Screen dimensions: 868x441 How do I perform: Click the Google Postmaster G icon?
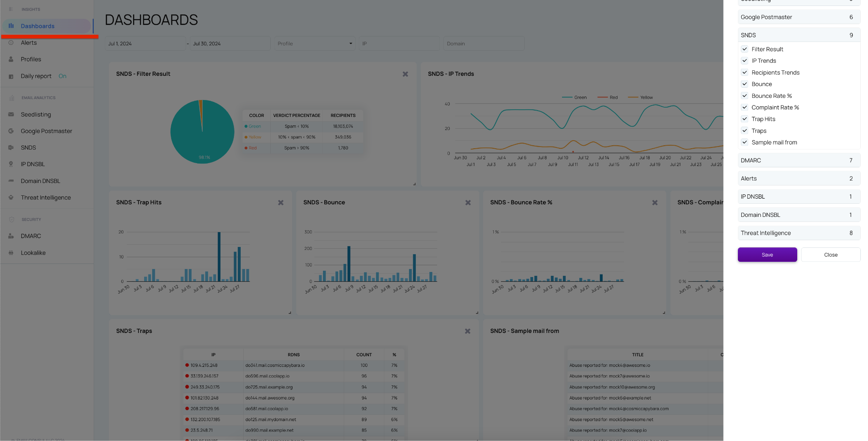coord(11,131)
